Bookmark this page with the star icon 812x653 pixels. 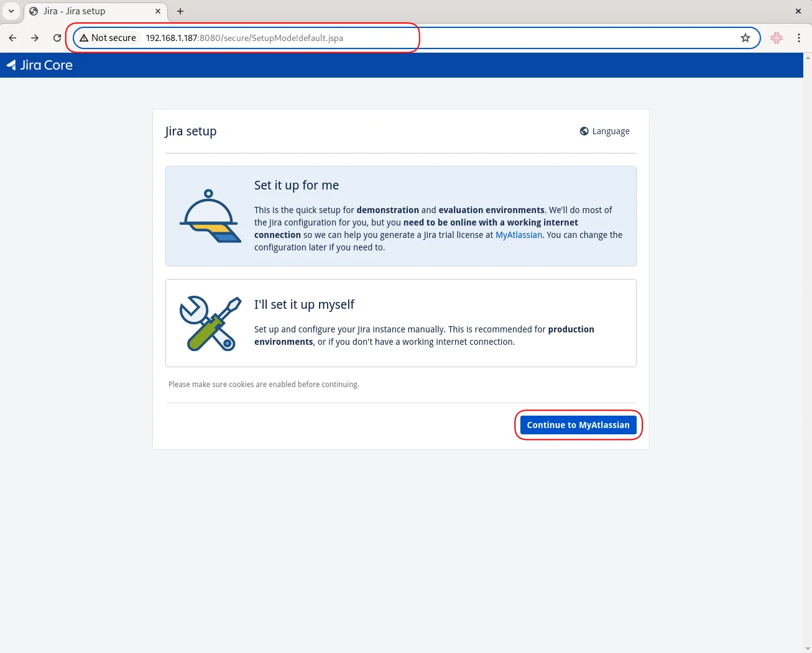point(745,38)
